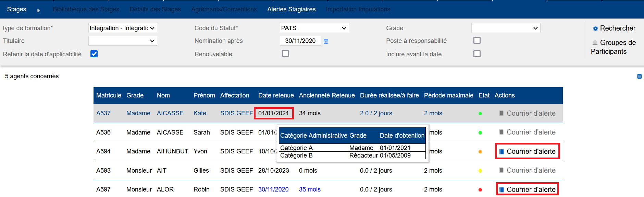Tick the Inclure avant la date checkbox
This screenshot has height=197, width=644.
point(477,54)
